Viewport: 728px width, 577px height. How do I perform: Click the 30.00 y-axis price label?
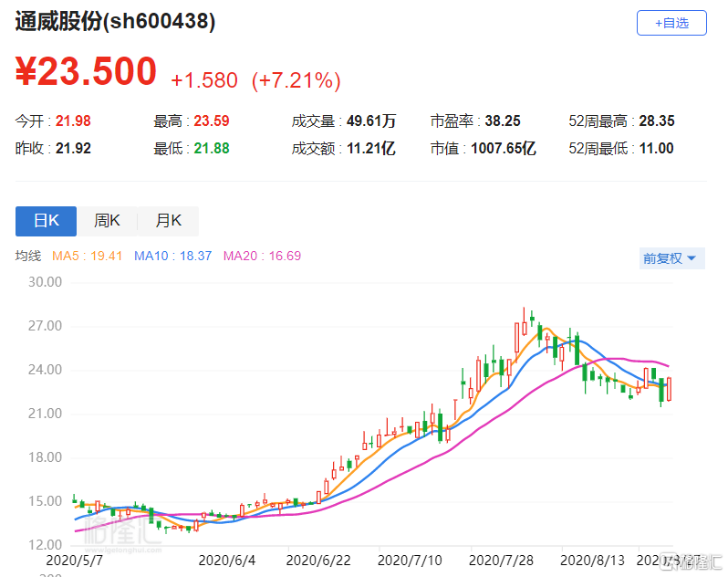tap(45, 282)
